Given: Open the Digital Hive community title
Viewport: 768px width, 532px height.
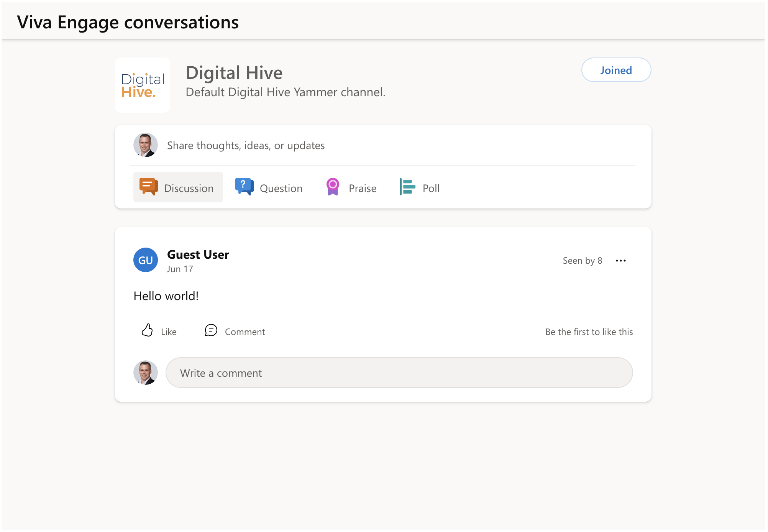Looking at the screenshot, I should [234, 73].
